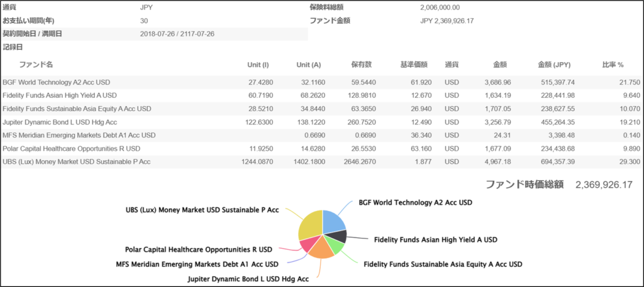Click the payment period value 30
Screen dimensions: 644x287
click(144, 21)
